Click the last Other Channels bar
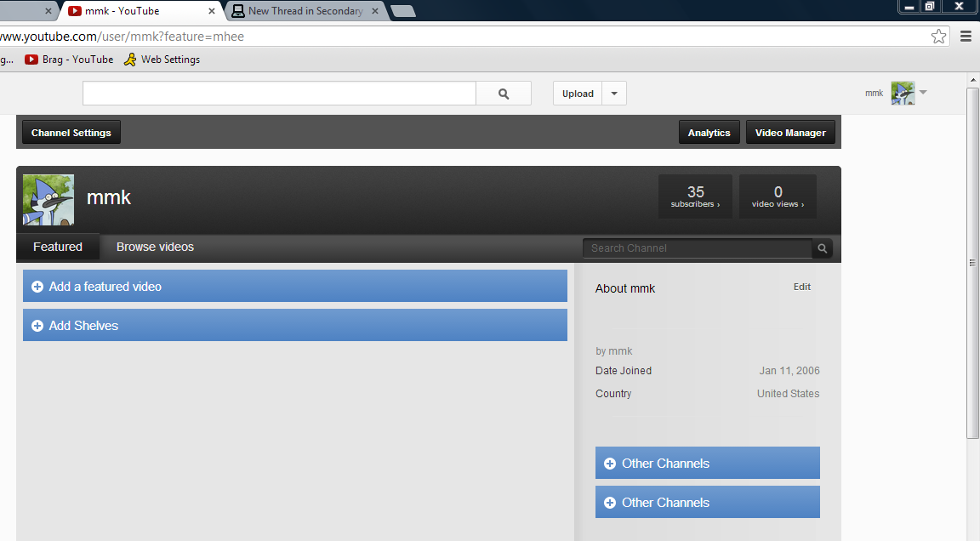This screenshot has width=980, height=541. click(708, 502)
